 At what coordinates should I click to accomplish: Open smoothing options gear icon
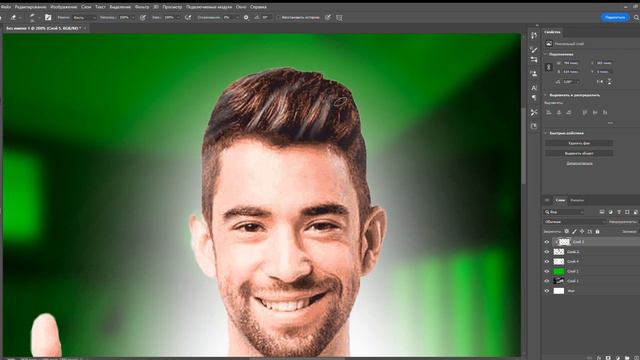pyautogui.click(x=246, y=18)
